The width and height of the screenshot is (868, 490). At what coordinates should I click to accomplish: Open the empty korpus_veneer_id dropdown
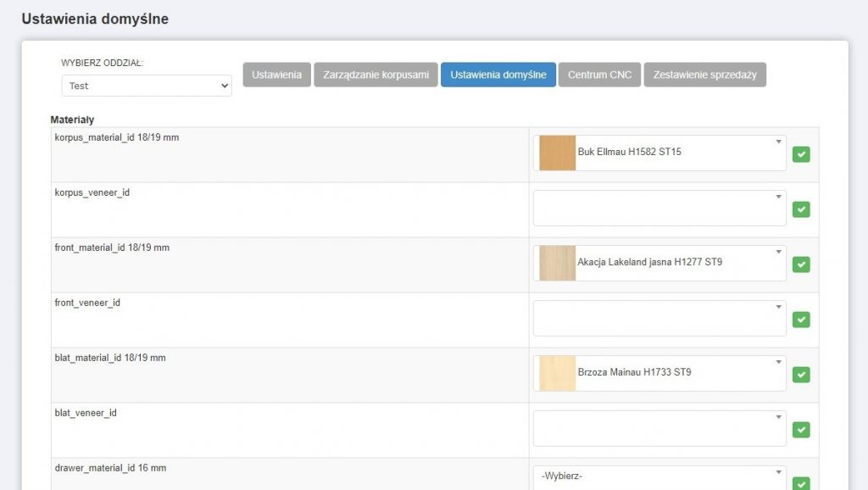click(x=659, y=208)
